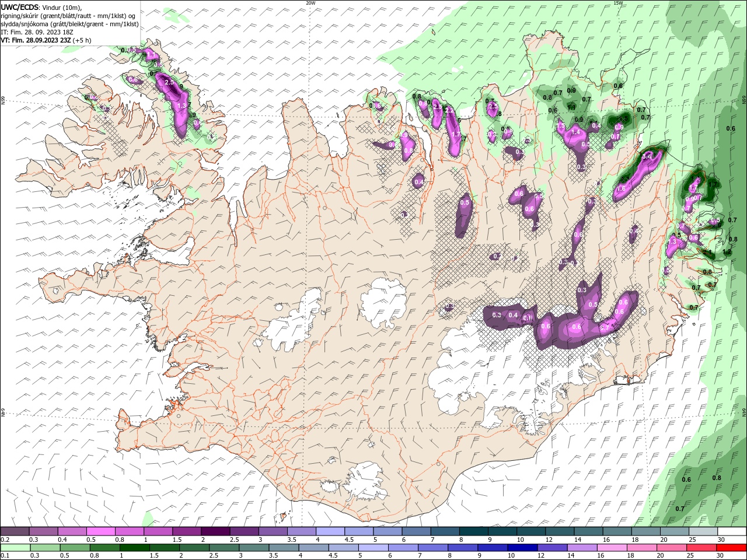Pick the dark teal 8 swatch on upper scale
This screenshot has height=560, width=747.
click(x=473, y=531)
